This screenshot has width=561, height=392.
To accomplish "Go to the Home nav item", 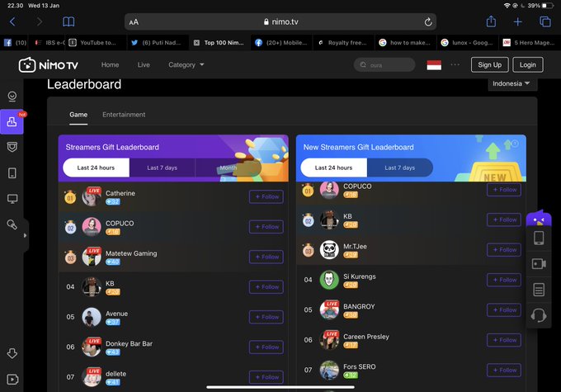I will [110, 65].
